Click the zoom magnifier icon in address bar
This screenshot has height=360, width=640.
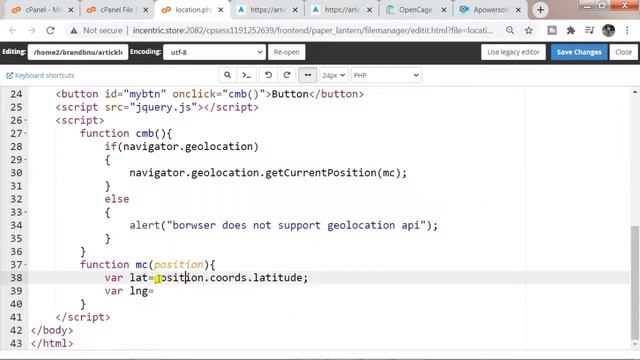click(x=510, y=30)
